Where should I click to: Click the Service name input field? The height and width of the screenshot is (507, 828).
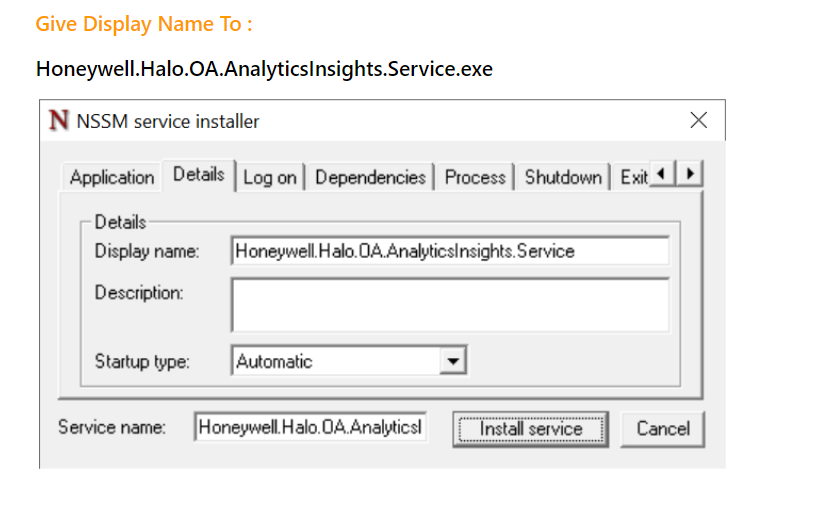(310, 428)
